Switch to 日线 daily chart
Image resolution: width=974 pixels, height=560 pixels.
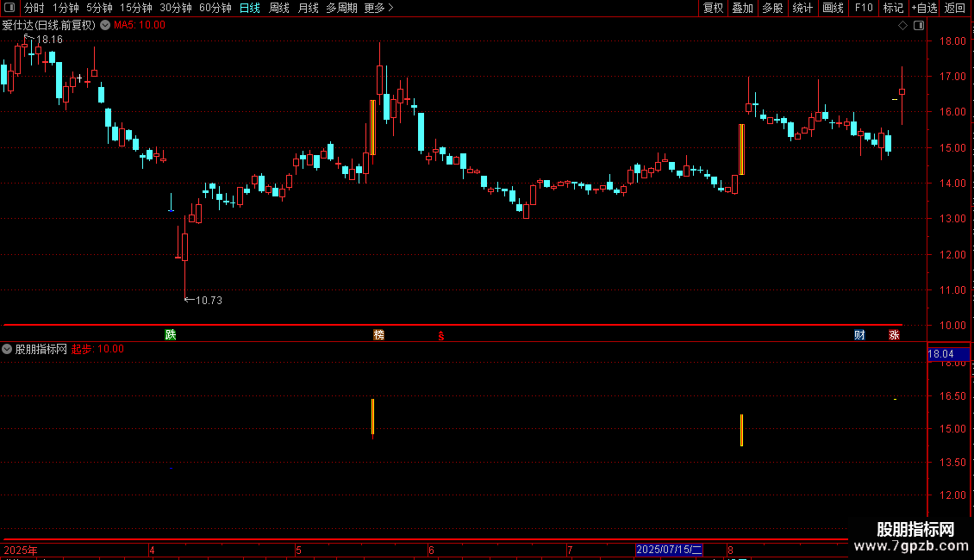tap(250, 8)
